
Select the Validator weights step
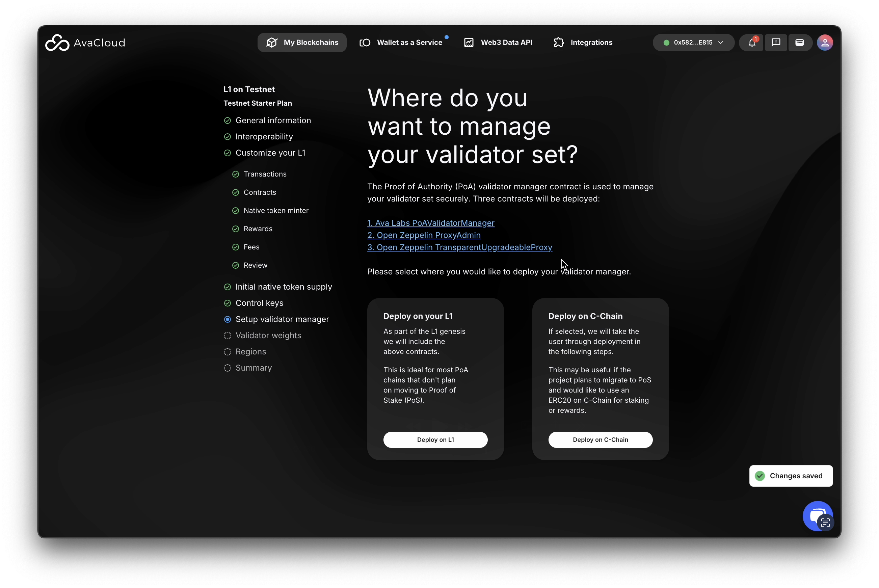tap(268, 336)
